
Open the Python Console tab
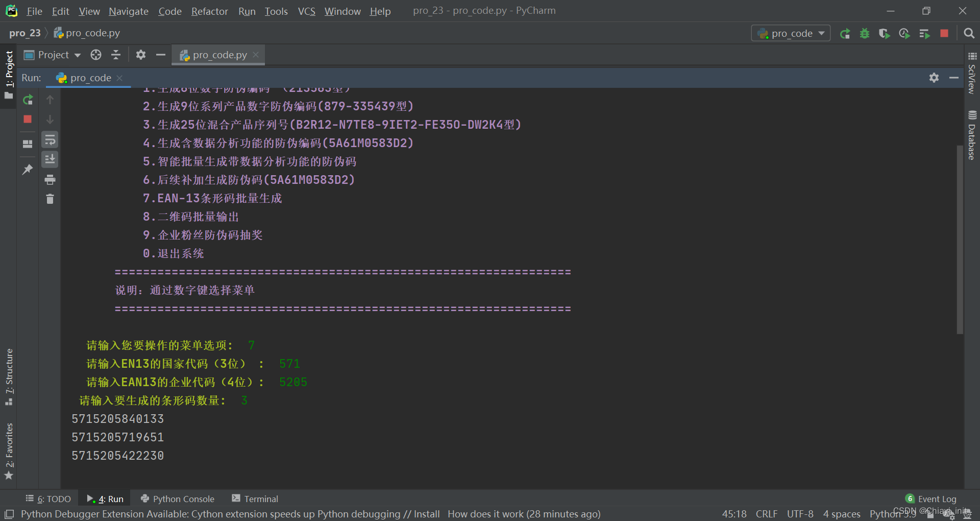(178, 499)
